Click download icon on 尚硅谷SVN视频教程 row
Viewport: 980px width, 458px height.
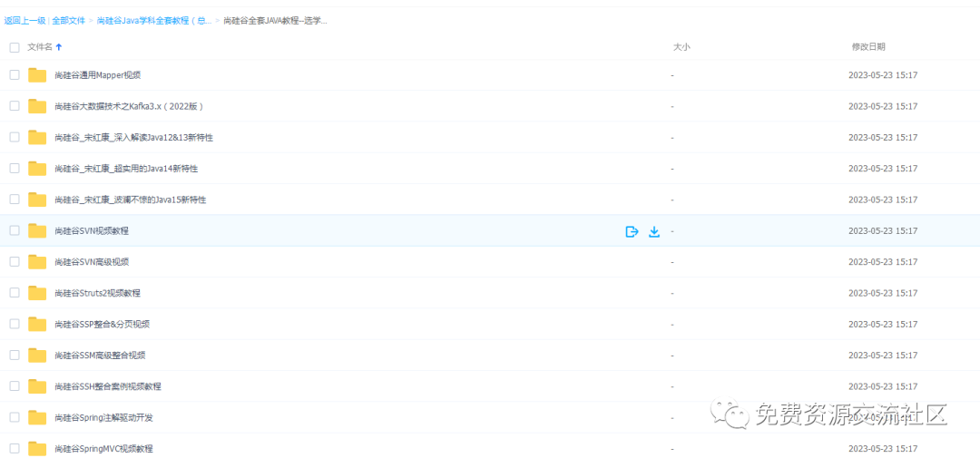click(654, 232)
